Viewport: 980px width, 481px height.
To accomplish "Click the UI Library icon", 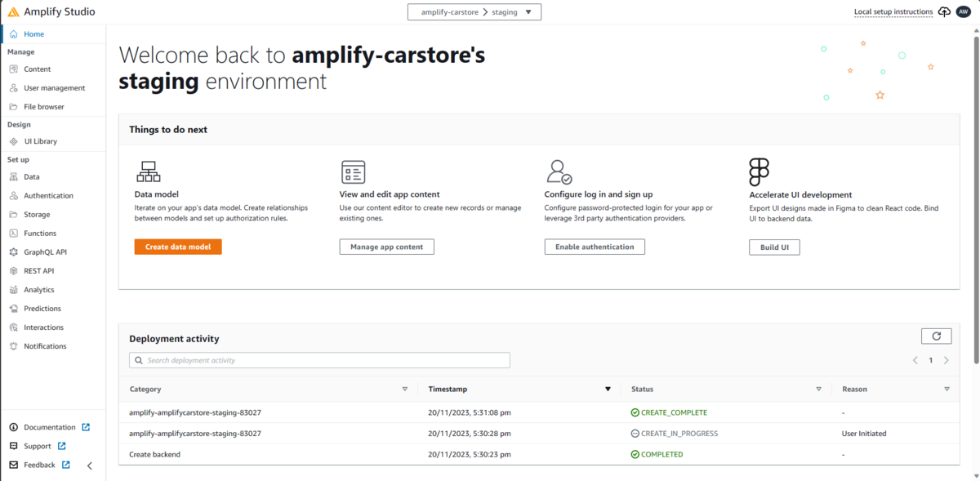I will tap(14, 141).
